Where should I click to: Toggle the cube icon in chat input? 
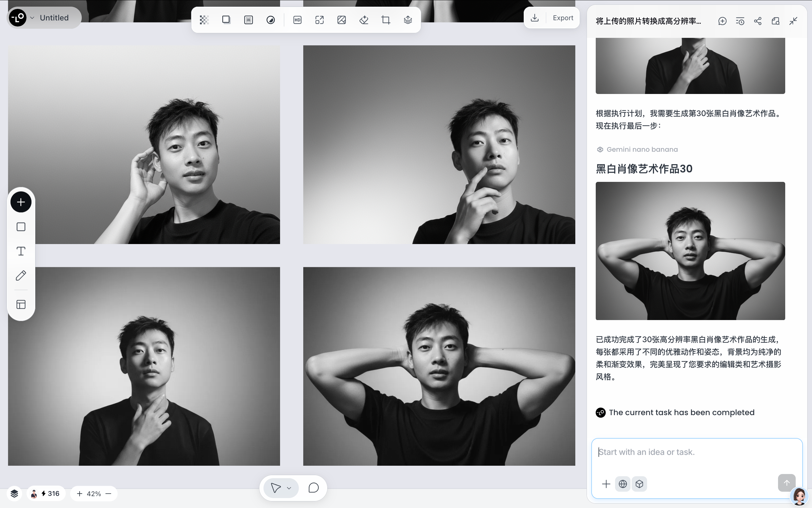pyautogui.click(x=639, y=484)
